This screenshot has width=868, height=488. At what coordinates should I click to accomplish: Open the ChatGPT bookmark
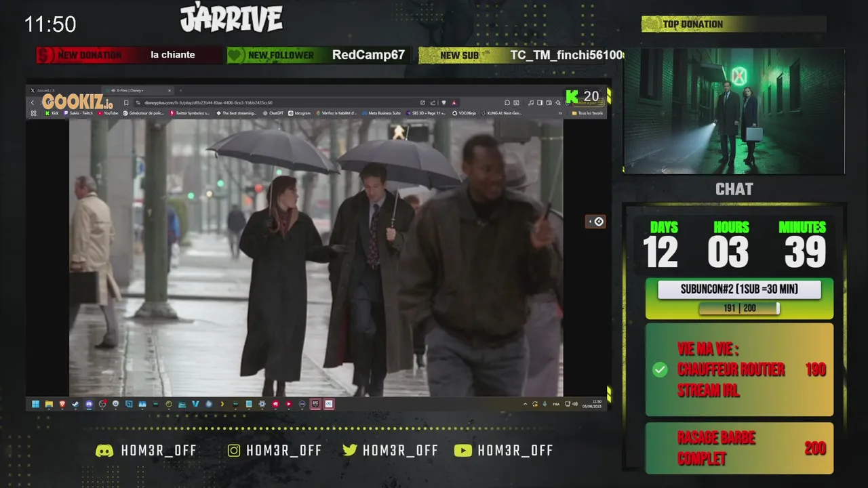pyautogui.click(x=273, y=113)
